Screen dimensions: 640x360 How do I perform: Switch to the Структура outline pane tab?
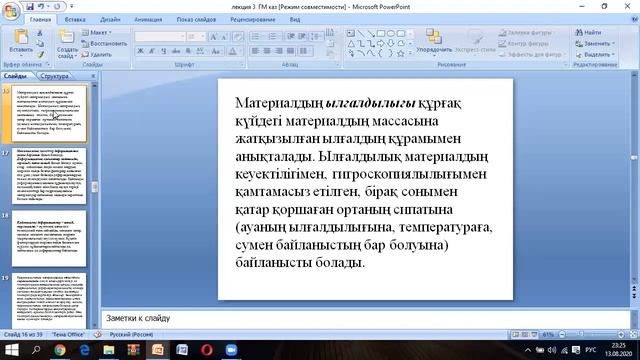tap(55, 76)
